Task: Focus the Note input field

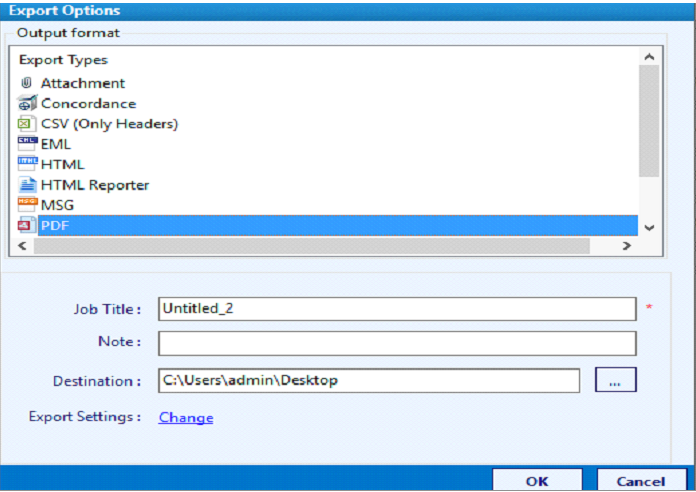Action: click(x=397, y=343)
